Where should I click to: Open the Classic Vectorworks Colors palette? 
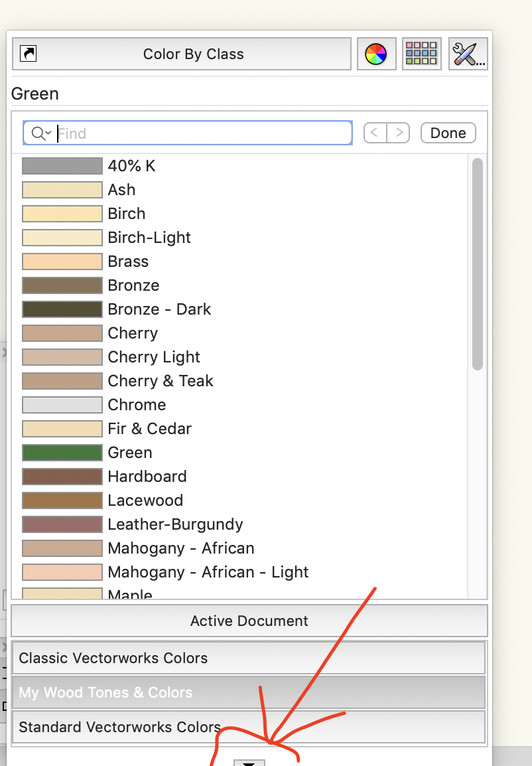pyautogui.click(x=249, y=657)
